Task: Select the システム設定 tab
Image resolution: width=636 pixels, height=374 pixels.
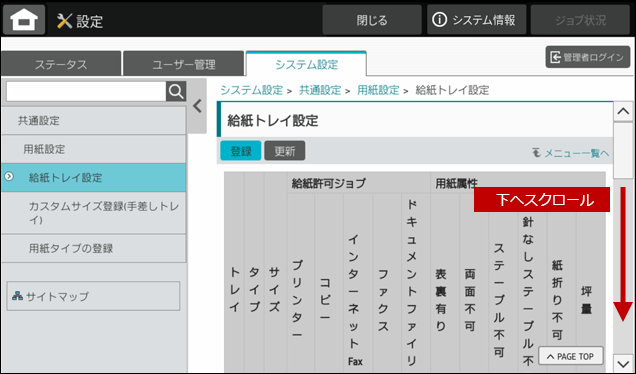Action: (306, 64)
